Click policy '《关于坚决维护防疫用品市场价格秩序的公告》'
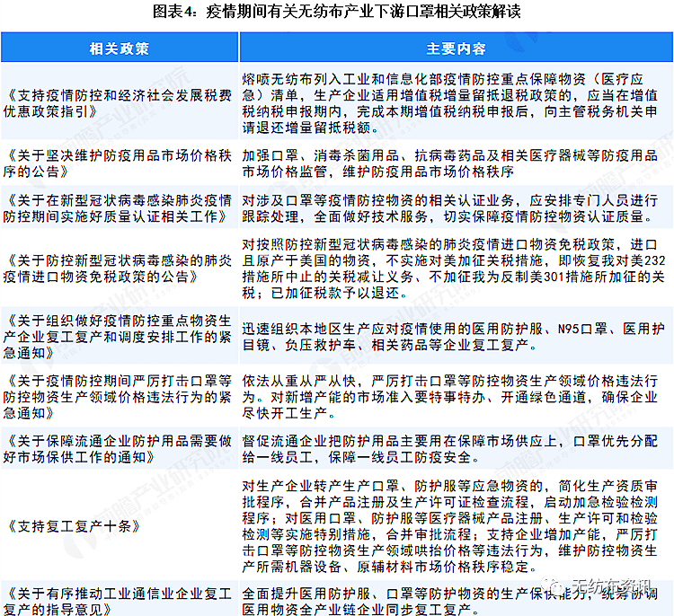674x616 pixels. click(118, 163)
